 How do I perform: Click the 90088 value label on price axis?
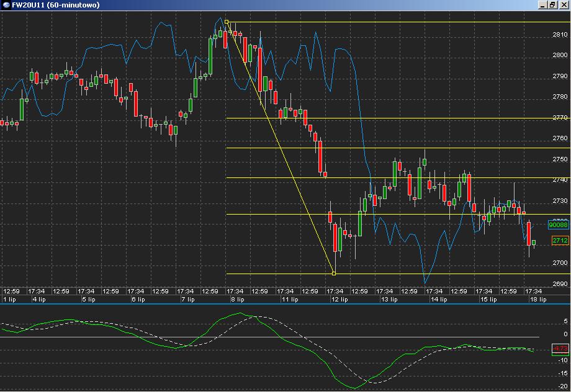pos(559,225)
